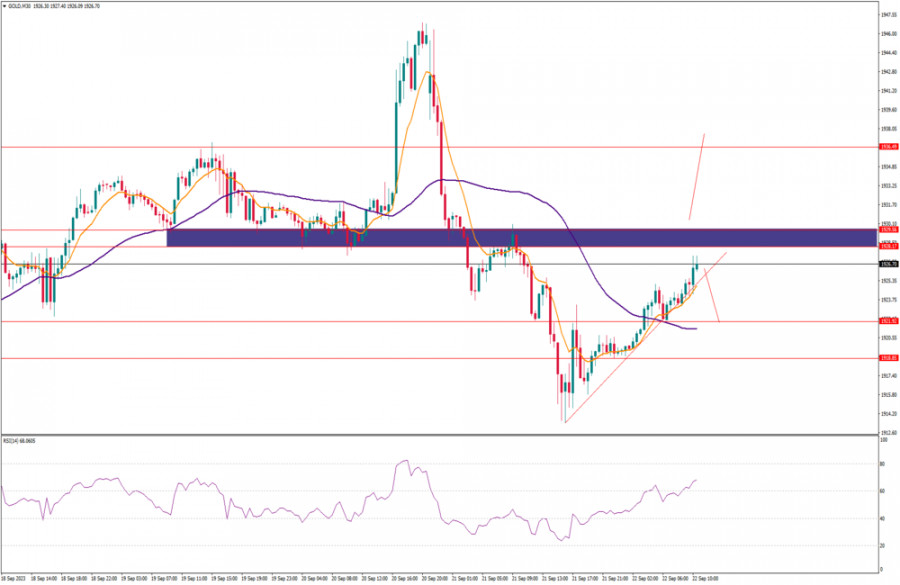The image size is (900, 585).
Task: Click the 1914.20 price scale label
Action: (x=889, y=414)
